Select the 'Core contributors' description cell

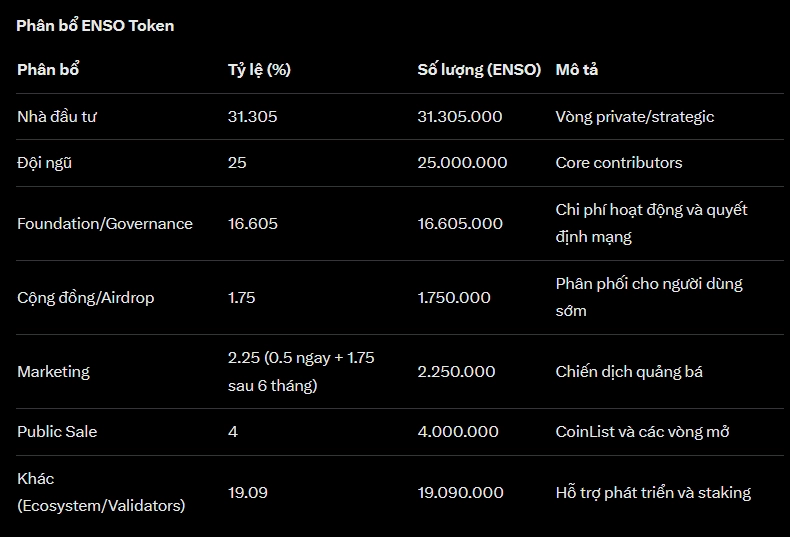619,163
